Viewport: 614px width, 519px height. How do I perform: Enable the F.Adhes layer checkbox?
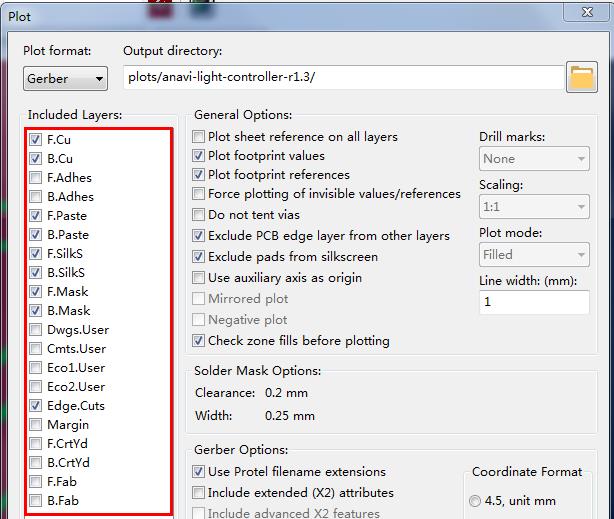(x=35, y=177)
